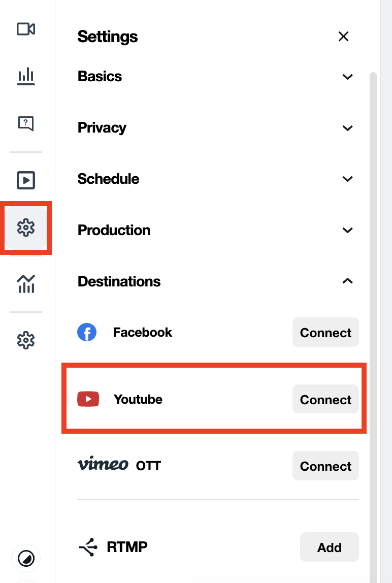Click the Q&A question bubble icon
Screen dimensions: 392x583
point(26,123)
